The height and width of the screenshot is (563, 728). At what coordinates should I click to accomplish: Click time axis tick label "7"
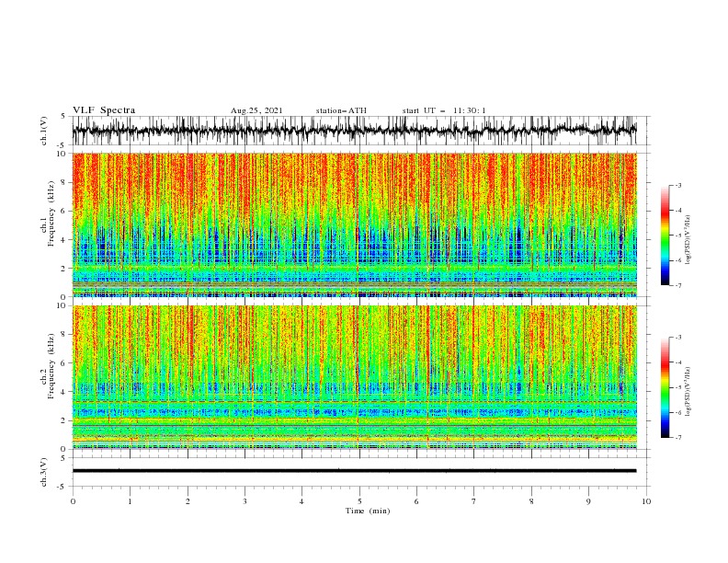474,501
